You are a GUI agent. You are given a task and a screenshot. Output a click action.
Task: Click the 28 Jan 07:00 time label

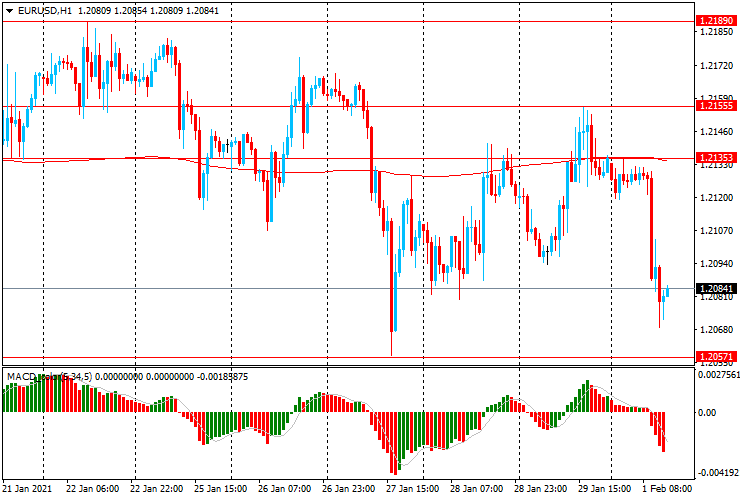click(x=476, y=488)
